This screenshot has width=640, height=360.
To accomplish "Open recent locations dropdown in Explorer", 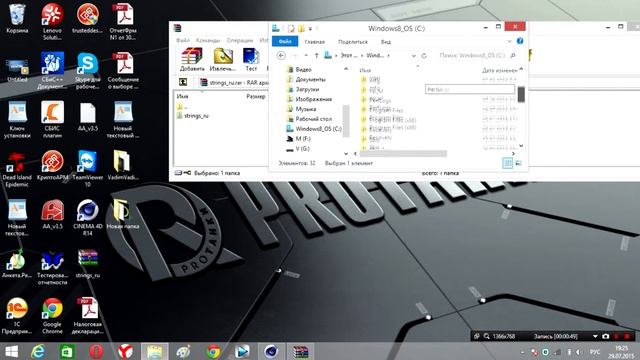I will point(306,56).
